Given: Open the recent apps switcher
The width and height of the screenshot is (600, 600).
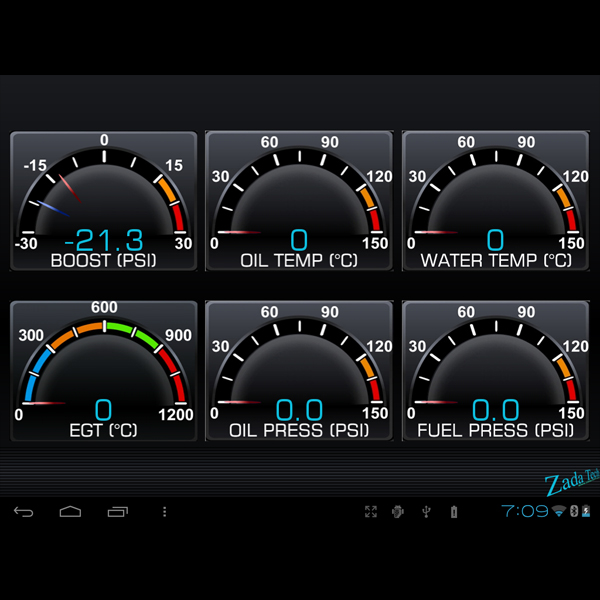Looking at the screenshot, I should point(117,512).
